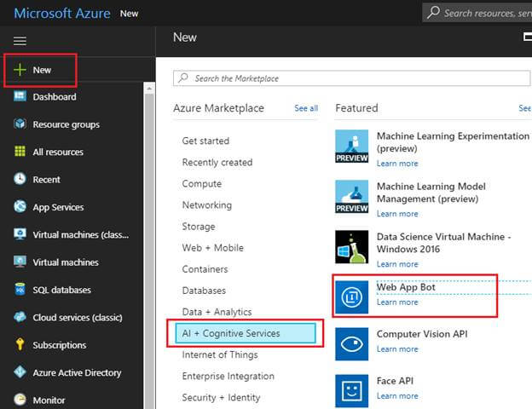Click the All resources grid icon
Viewport: 532px width, 409px height.
pyautogui.click(x=20, y=152)
